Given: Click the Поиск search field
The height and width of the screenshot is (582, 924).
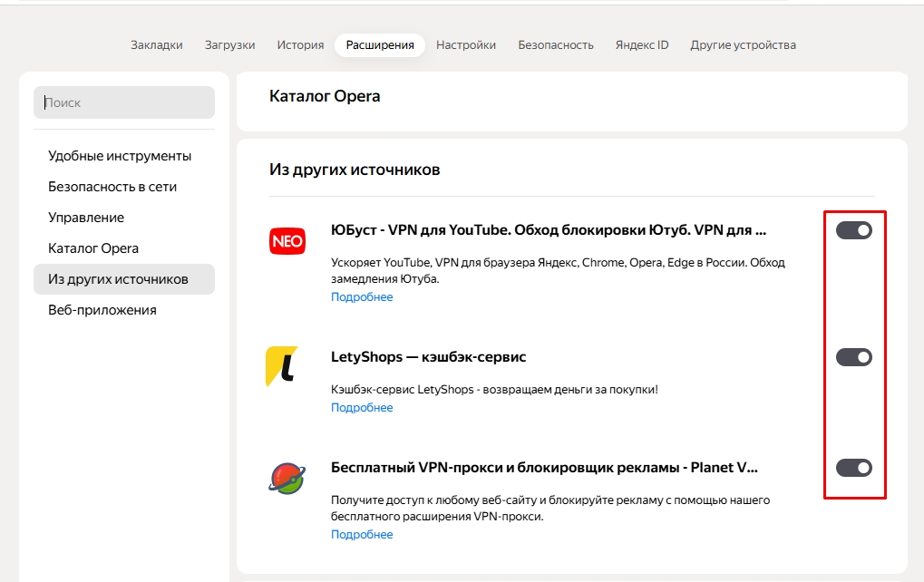Looking at the screenshot, I should click(x=124, y=102).
